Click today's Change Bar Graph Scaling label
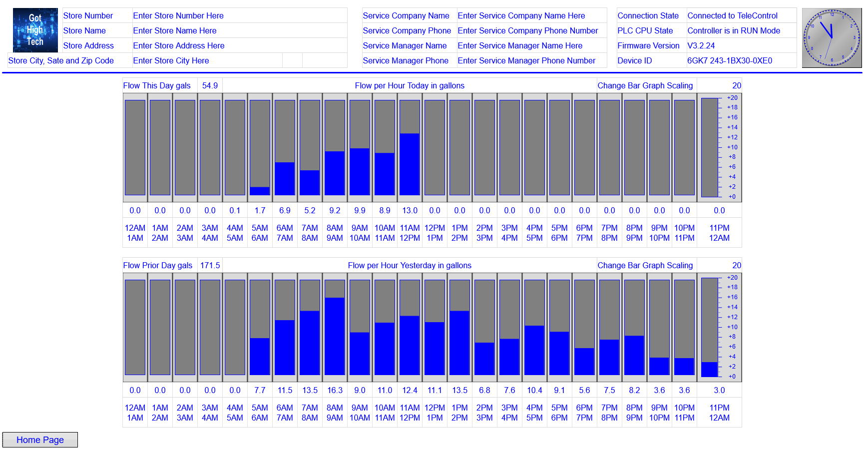The image size is (868, 451). pyautogui.click(x=645, y=85)
